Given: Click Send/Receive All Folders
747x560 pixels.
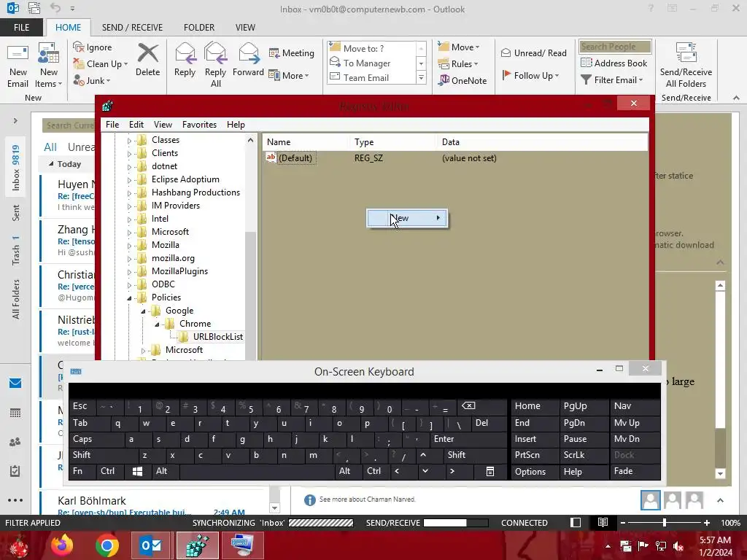Looking at the screenshot, I should click(686, 66).
